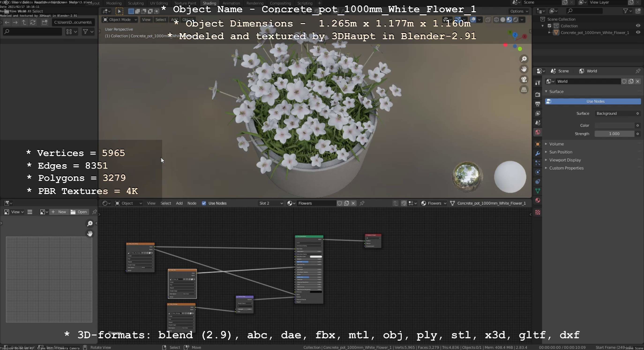Open Texture properties checker icon
Viewport: 644px width, 350px height.
pos(538,212)
